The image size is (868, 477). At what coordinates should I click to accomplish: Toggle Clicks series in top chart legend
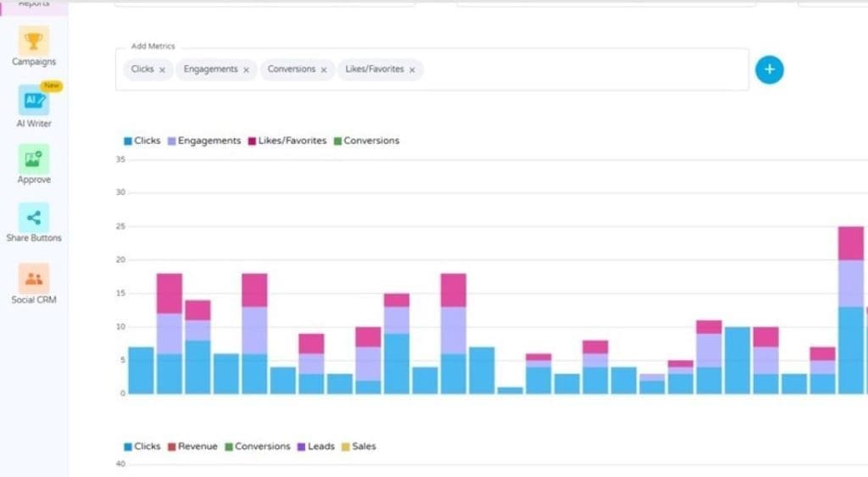(142, 141)
